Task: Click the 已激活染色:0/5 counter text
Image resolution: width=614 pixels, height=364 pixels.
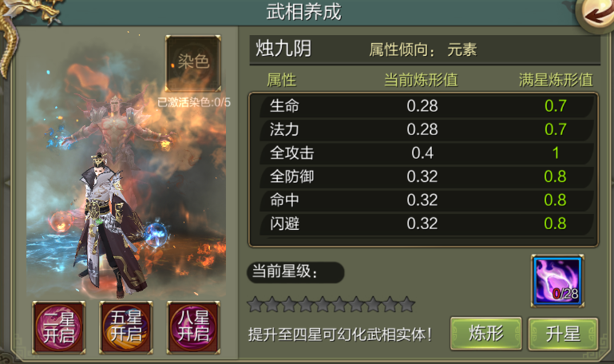Action: point(194,102)
